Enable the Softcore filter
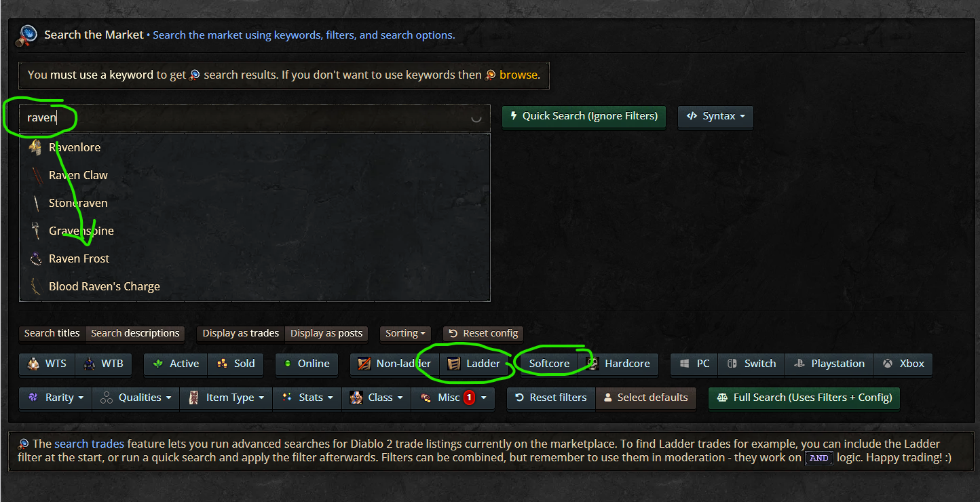The width and height of the screenshot is (980, 502). pyautogui.click(x=549, y=364)
